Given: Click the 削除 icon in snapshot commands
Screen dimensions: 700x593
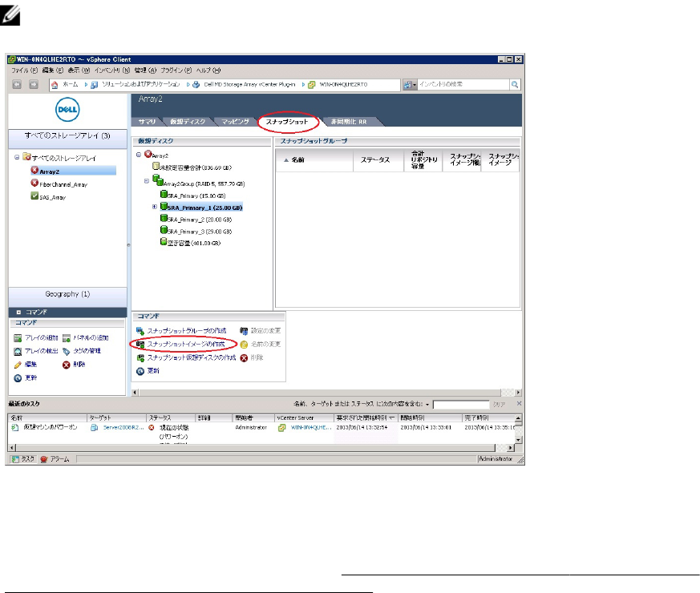Looking at the screenshot, I should (244, 357).
